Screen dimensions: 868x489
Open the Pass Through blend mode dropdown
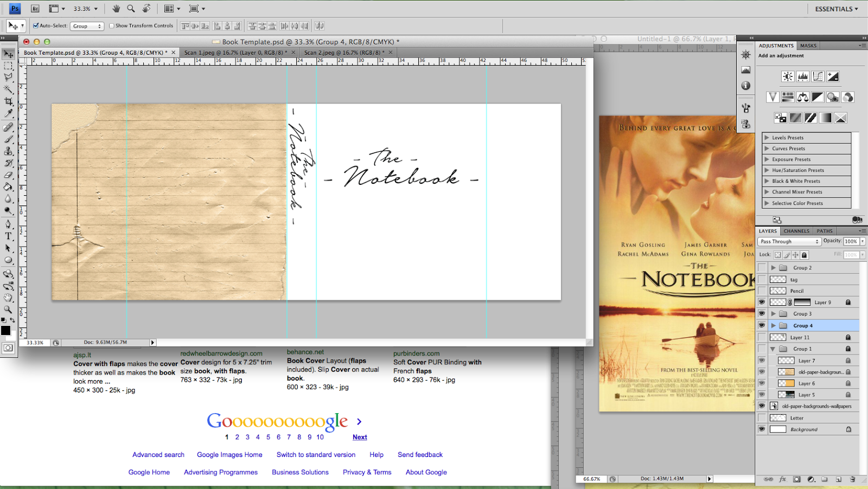(789, 241)
